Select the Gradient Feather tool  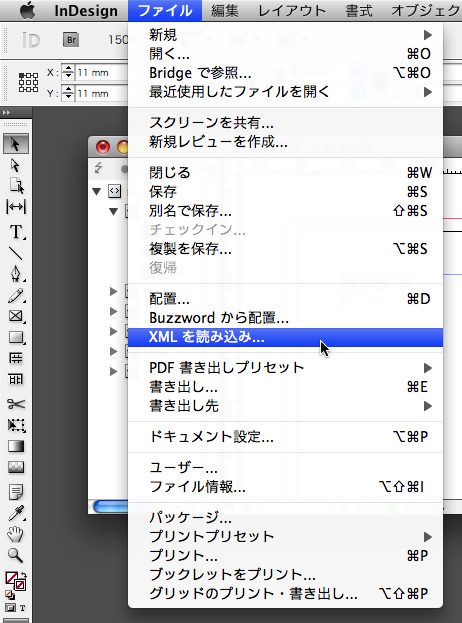click(16, 467)
